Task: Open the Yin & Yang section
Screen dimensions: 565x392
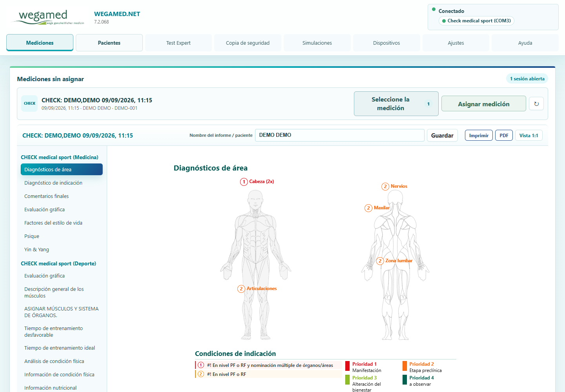Action: pos(62,249)
